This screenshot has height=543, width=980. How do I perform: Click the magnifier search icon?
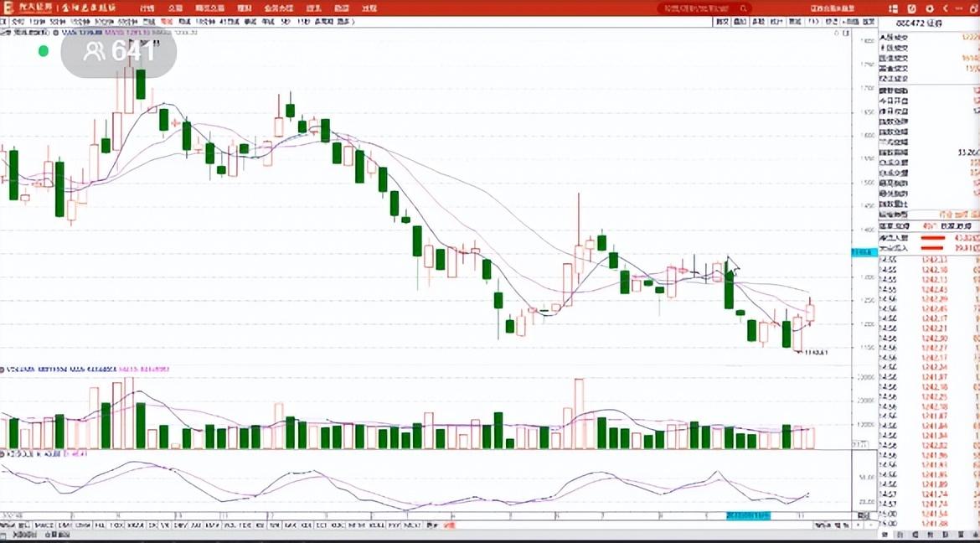744,8
